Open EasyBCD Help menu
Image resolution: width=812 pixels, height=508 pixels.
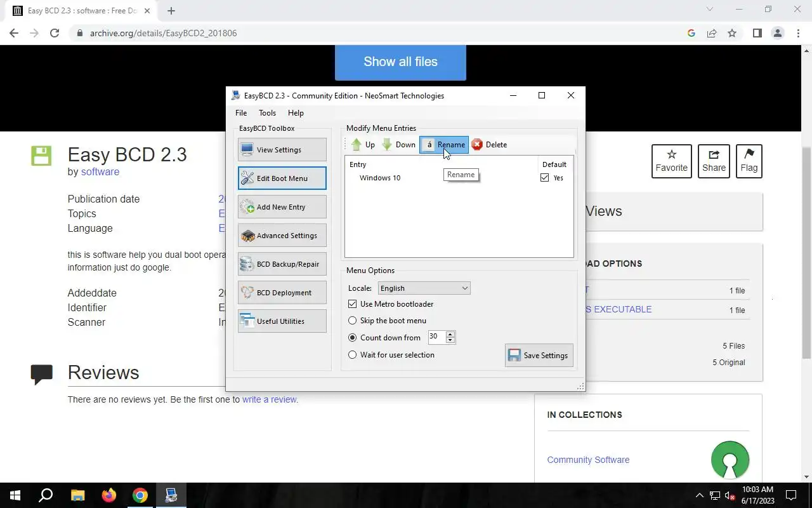pyautogui.click(x=296, y=113)
